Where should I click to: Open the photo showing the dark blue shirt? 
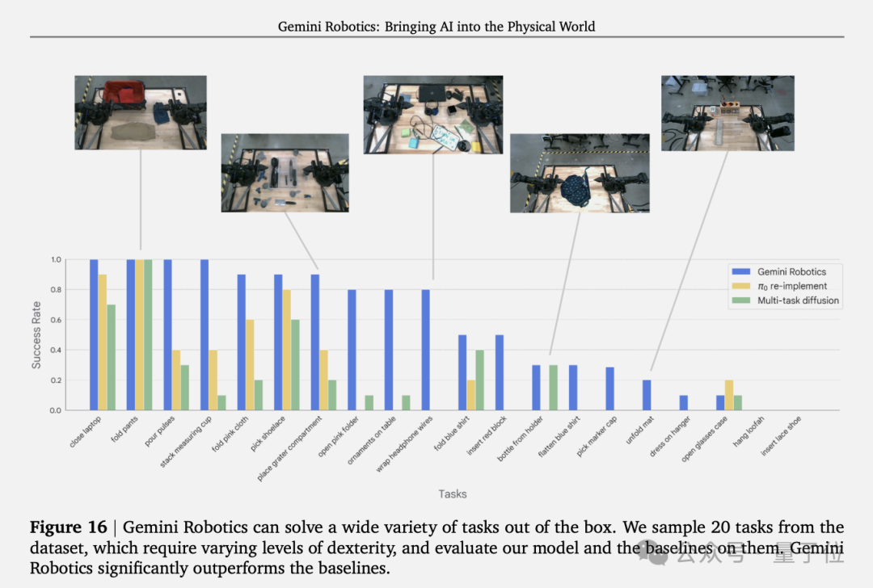click(x=579, y=173)
